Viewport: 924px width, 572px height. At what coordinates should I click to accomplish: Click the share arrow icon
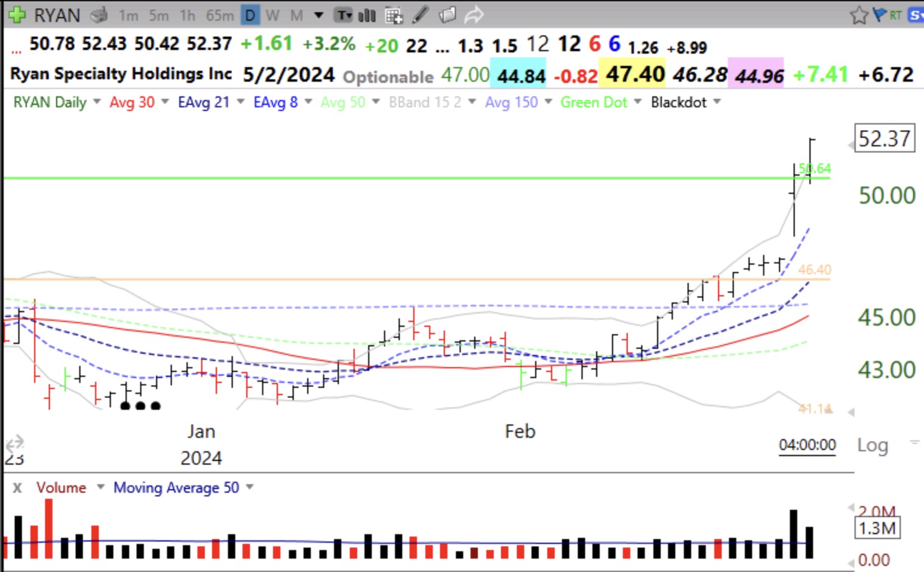pos(474,15)
